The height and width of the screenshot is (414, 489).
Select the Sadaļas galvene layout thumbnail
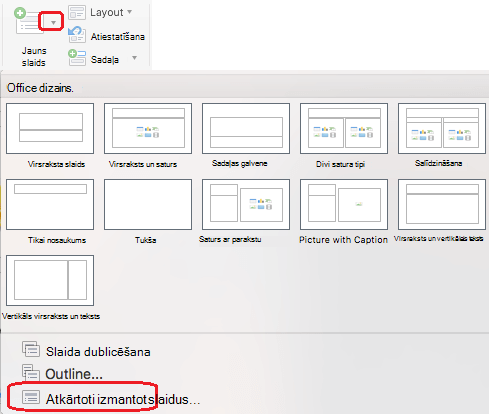pyautogui.click(x=246, y=128)
